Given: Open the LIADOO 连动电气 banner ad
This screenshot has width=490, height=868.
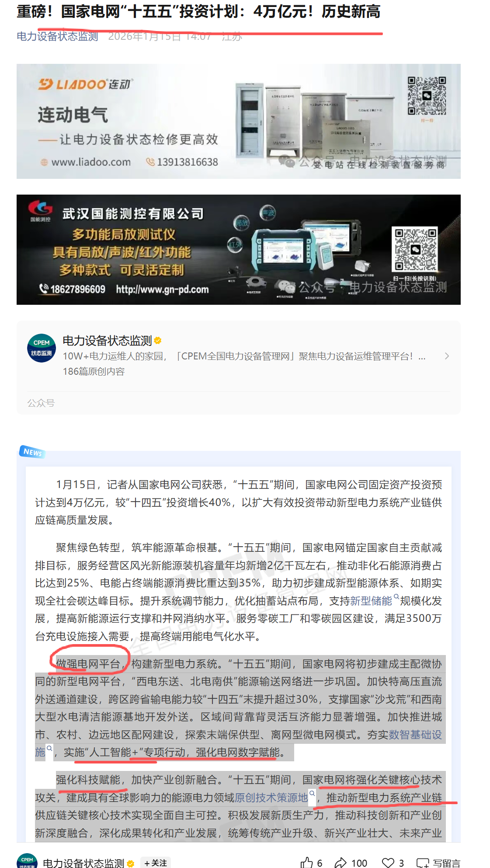Looking at the screenshot, I should tap(239, 121).
